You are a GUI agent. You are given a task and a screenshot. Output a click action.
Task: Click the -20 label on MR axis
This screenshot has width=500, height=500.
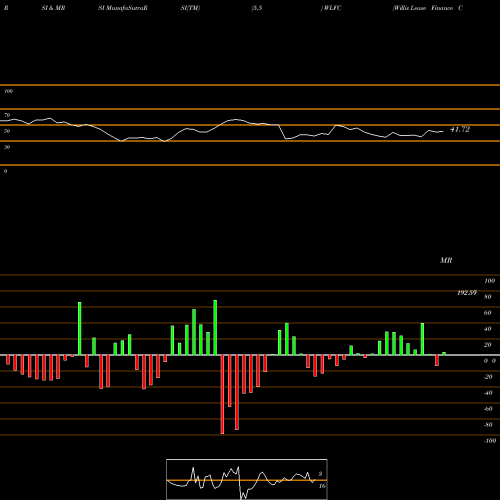pos(488,377)
